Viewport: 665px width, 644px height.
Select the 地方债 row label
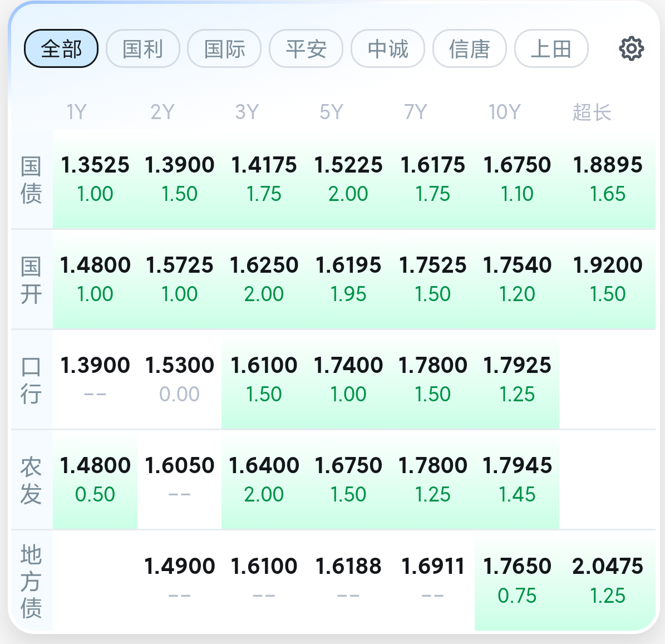(x=31, y=581)
